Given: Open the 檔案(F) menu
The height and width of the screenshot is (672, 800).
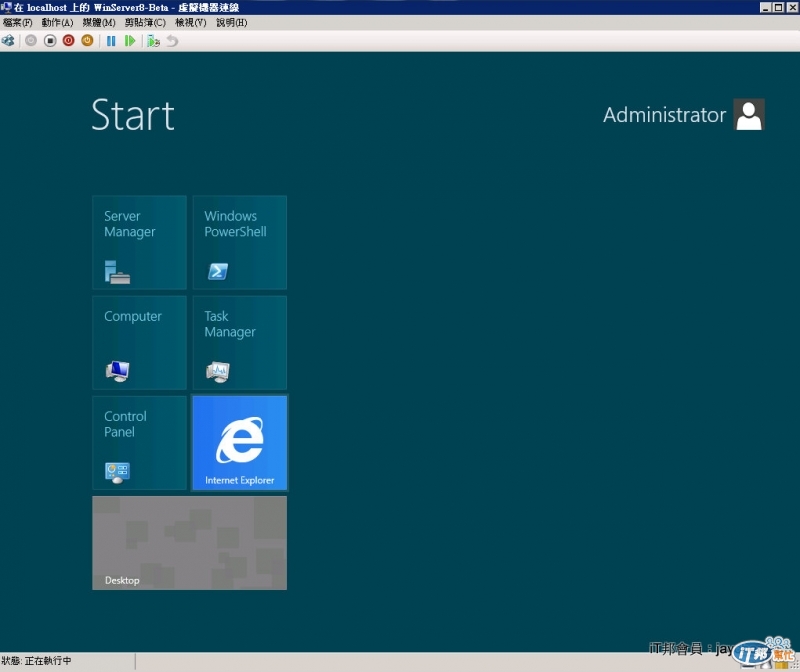Looking at the screenshot, I should point(17,22).
